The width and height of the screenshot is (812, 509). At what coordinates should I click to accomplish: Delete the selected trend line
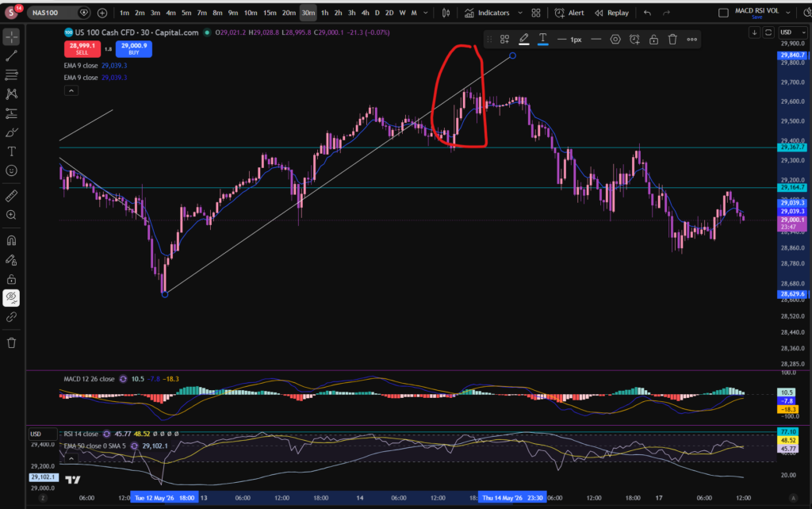672,40
